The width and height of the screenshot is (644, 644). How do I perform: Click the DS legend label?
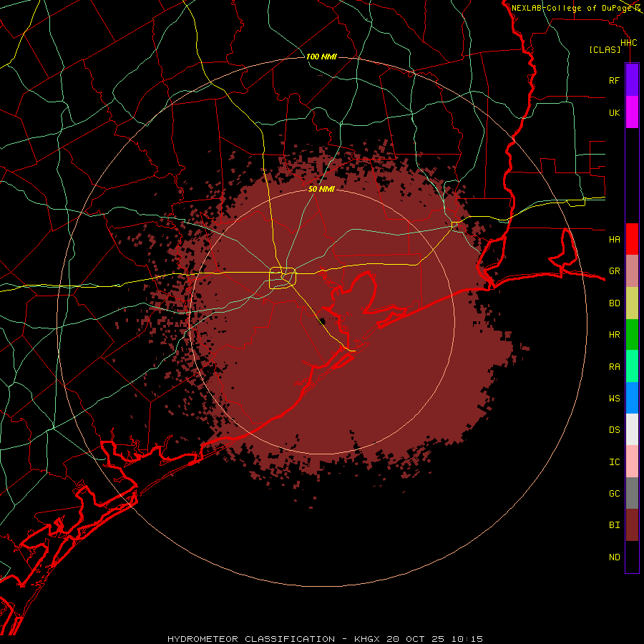point(614,429)
